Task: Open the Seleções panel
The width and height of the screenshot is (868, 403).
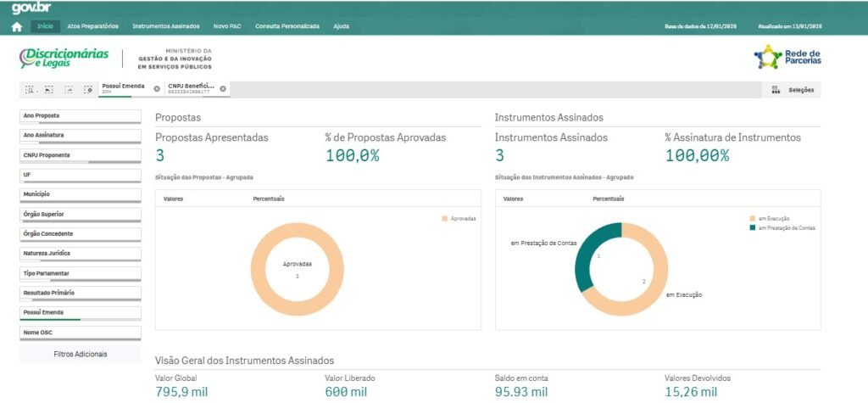Action: coord(793,89)
